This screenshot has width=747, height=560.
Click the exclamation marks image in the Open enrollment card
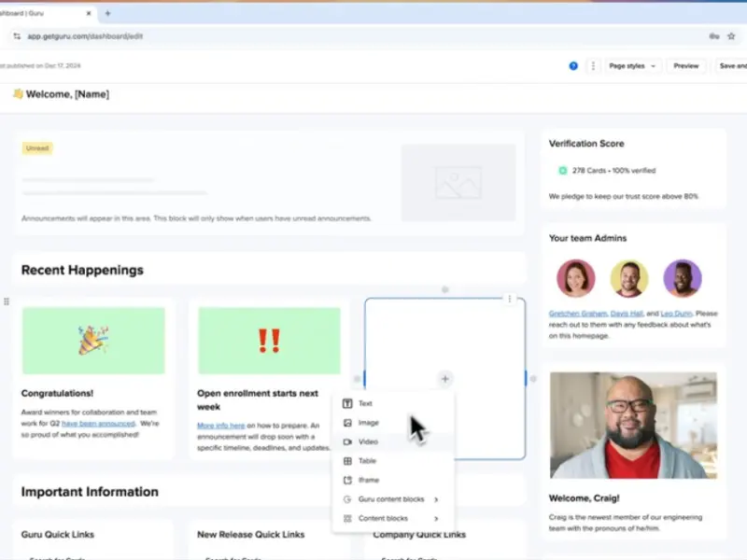tap(269, 341)
